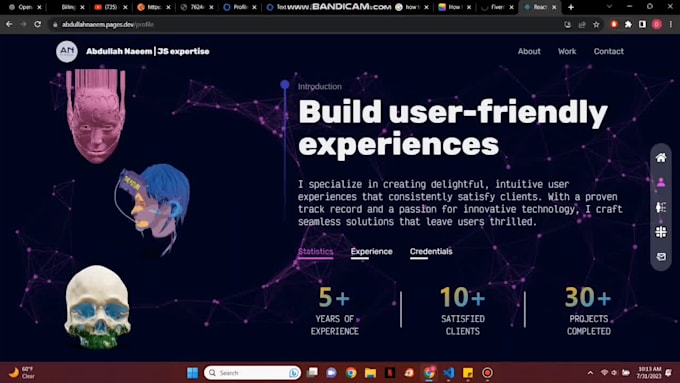Open Visual Studio Code from the taskbar

coord(449,373)
